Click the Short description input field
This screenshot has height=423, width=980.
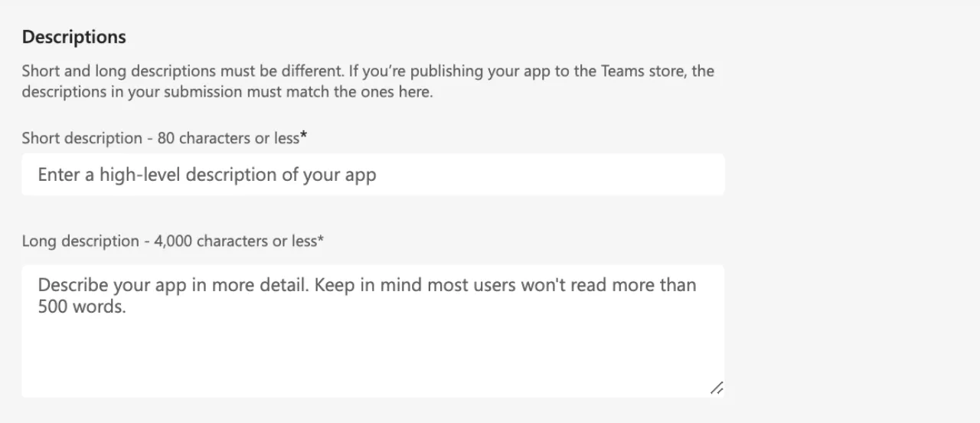click(372, 175)
